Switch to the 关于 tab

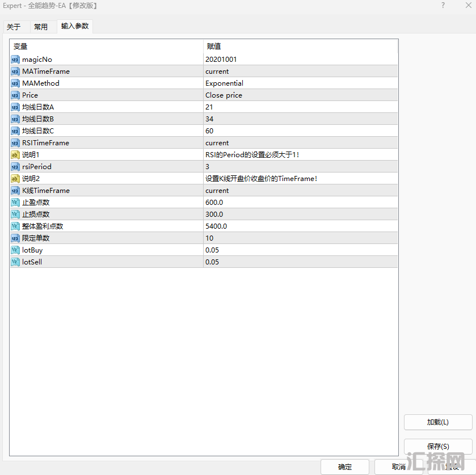click(x=14, y=27)
